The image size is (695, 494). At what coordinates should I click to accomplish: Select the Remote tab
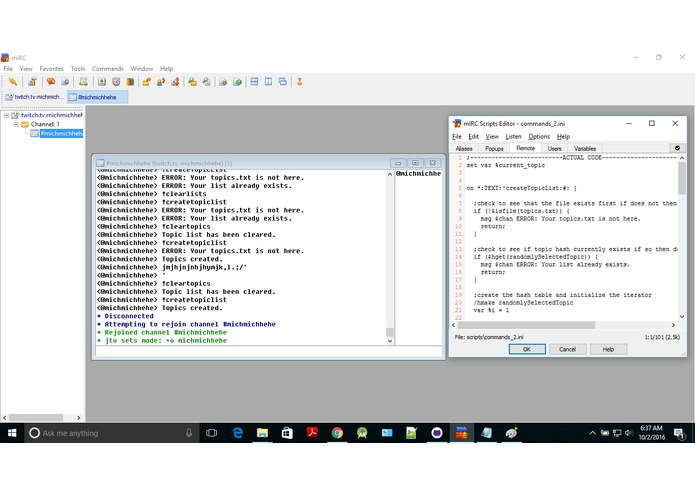(x=525, y=148)
